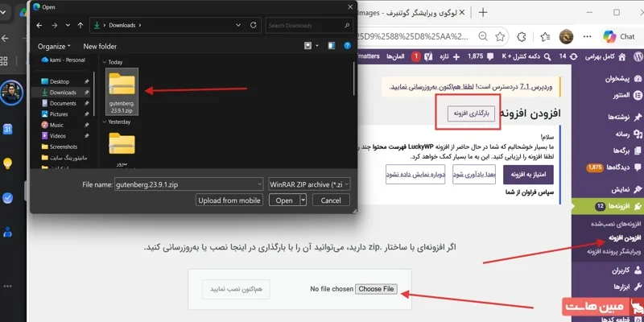Click the دکمه کنترل + K search item

click(527, 56)
